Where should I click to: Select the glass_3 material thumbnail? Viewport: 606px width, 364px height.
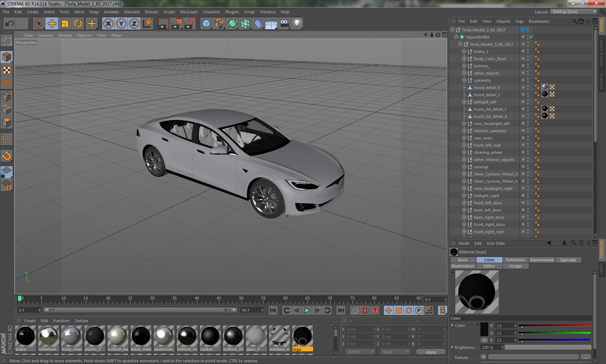256,338
